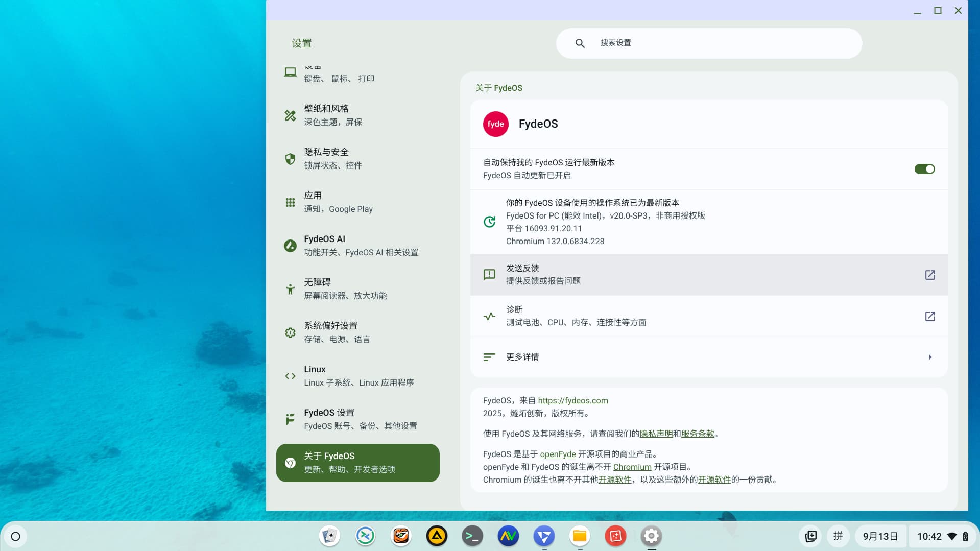Click the 更多详情 lines icon
Screen dimensions: 980x551
click(489, 357)
